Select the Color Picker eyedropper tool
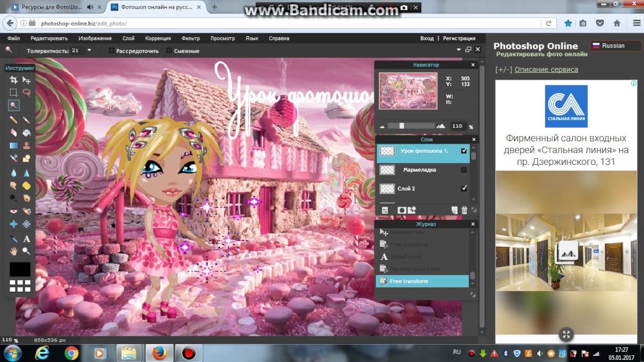 coord(14,239)
